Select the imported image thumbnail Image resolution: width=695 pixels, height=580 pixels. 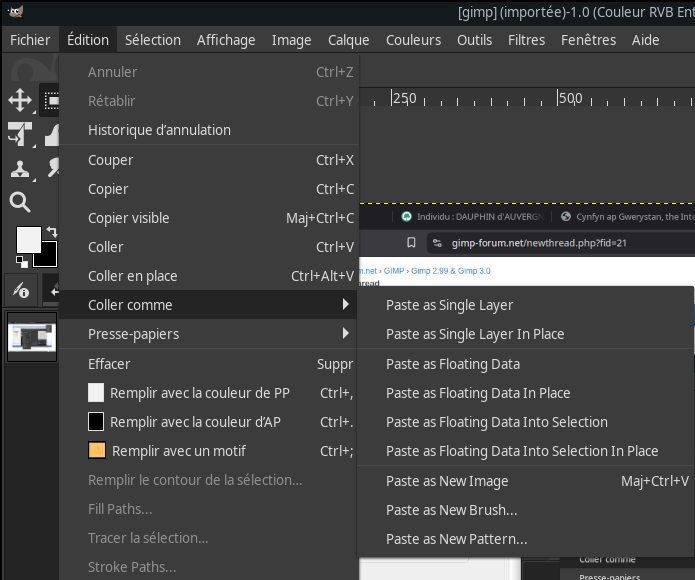click(x=32, y=336)
